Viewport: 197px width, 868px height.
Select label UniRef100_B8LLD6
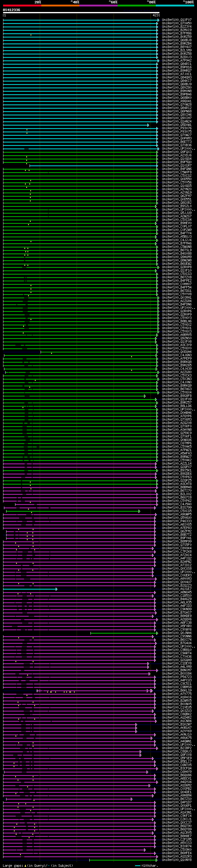point(177,406)
